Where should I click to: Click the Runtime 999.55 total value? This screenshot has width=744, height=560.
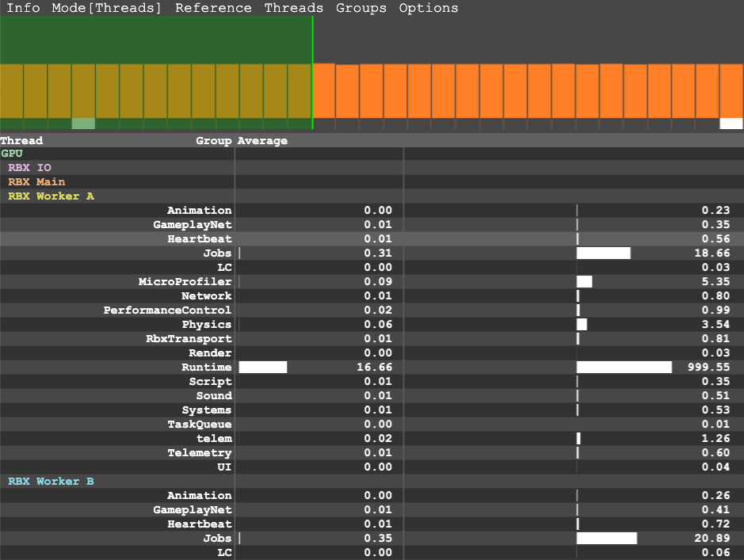pyautogui.click(x=709, y=368)
